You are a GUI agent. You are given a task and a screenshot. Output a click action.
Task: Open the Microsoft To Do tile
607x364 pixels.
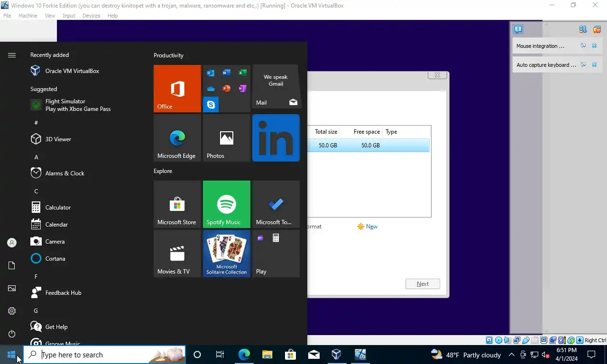276,204
